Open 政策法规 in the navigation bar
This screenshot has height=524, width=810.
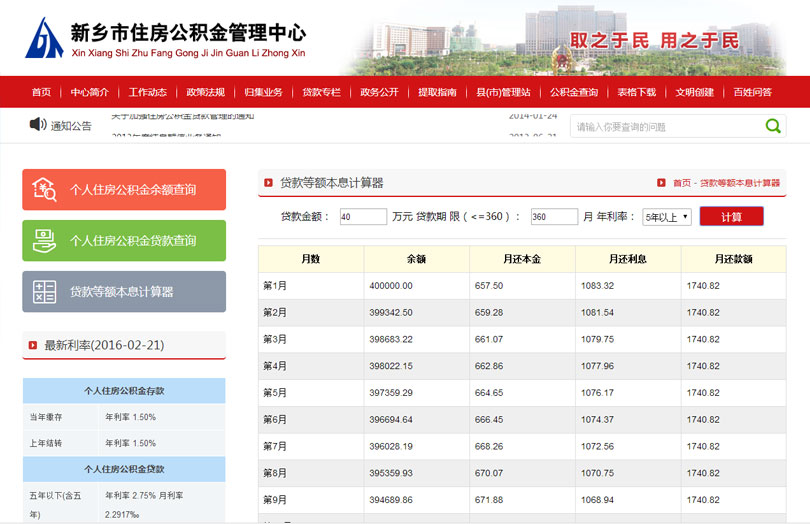(x=205, y=92)
